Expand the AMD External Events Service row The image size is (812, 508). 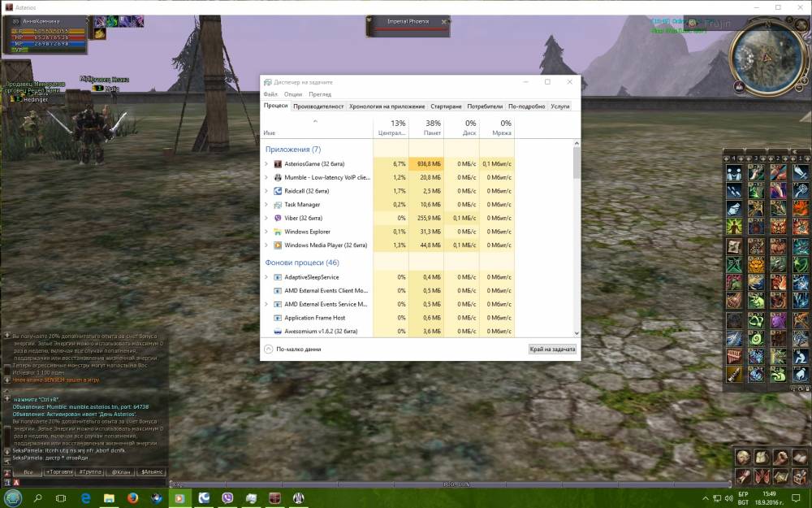coord(266,304)
